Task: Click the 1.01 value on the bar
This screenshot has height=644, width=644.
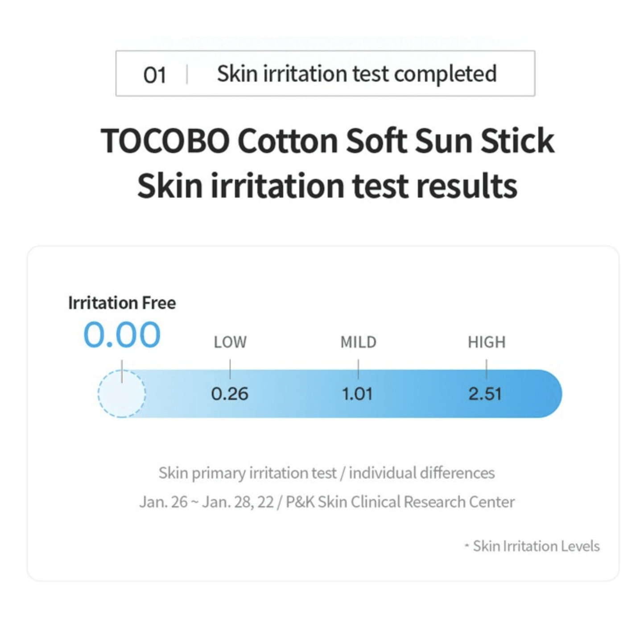Action: [x=357, y=394]
